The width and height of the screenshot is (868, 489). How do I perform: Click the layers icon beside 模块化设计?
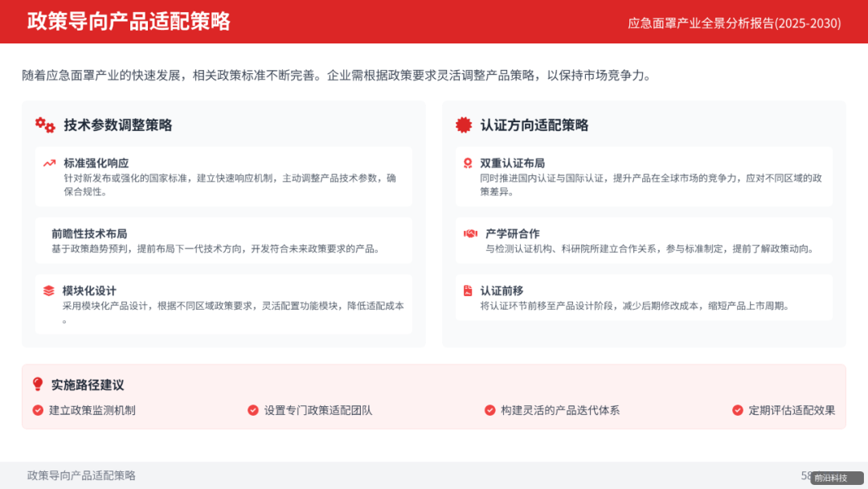coord(50,291)
